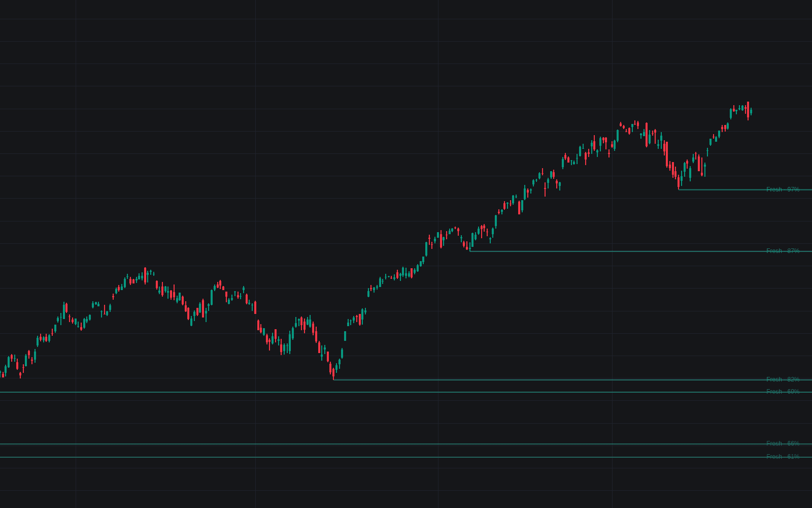Select the 'Fresh - 61%' level label
812x508 pixels.
783,457
